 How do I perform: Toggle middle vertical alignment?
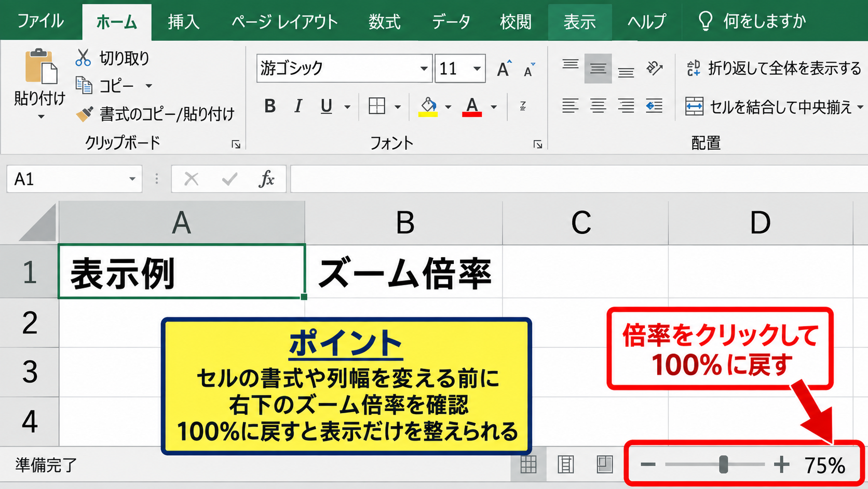coord(598,68)
